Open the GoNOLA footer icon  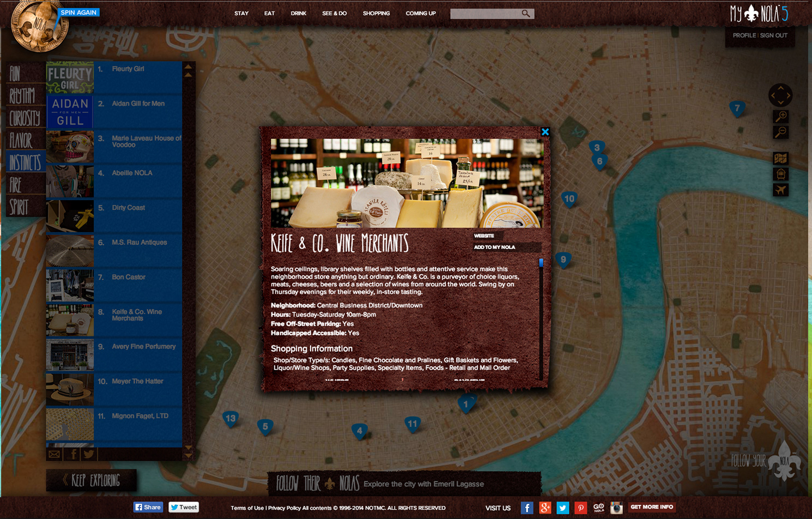598,508
